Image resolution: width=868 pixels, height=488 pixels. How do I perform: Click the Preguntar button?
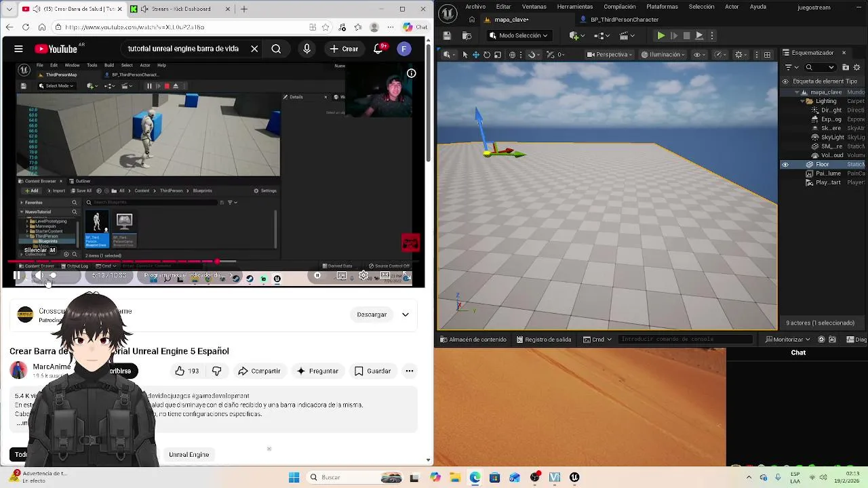(x=317, y=371)
